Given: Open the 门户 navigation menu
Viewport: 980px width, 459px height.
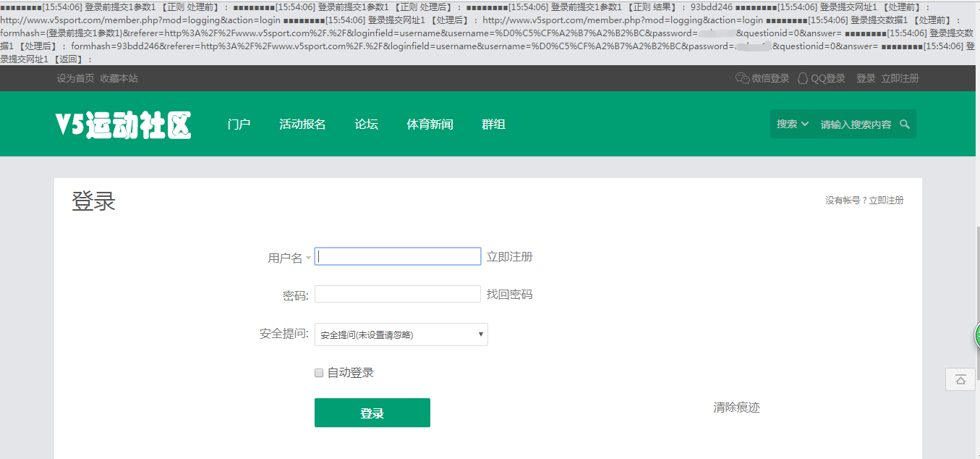Looking at the screenshot, I should point(239,125).
